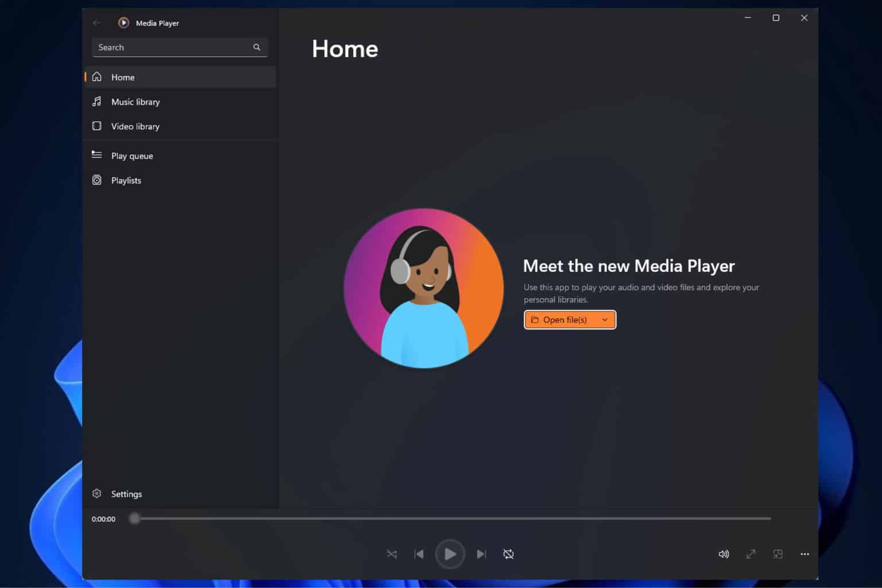Open Music library
The width and height of the screenshot is (882, 588).
pyautogui.click(x=180, y=102)
